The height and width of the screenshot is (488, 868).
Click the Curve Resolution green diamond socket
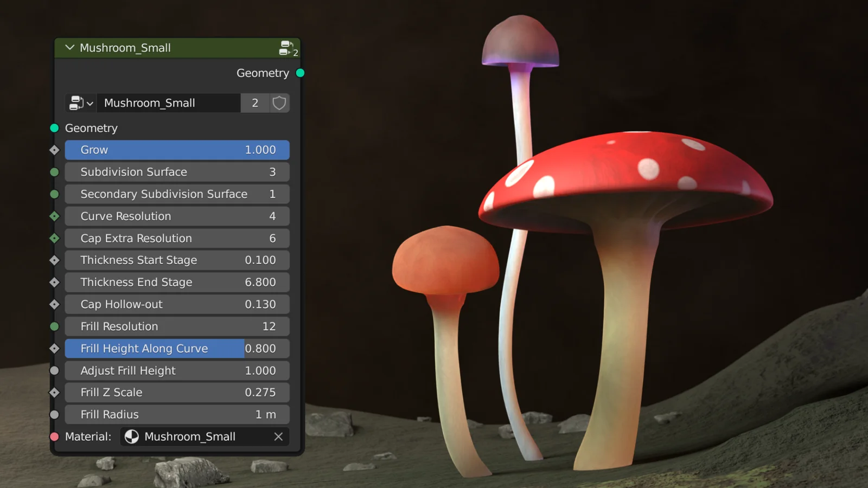[x=54, y=216]
